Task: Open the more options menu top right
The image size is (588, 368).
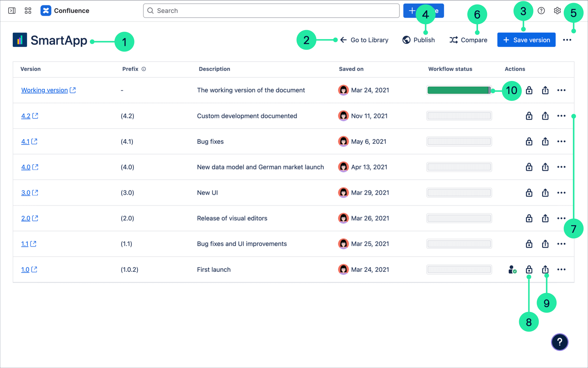Action: coord(567,40)
